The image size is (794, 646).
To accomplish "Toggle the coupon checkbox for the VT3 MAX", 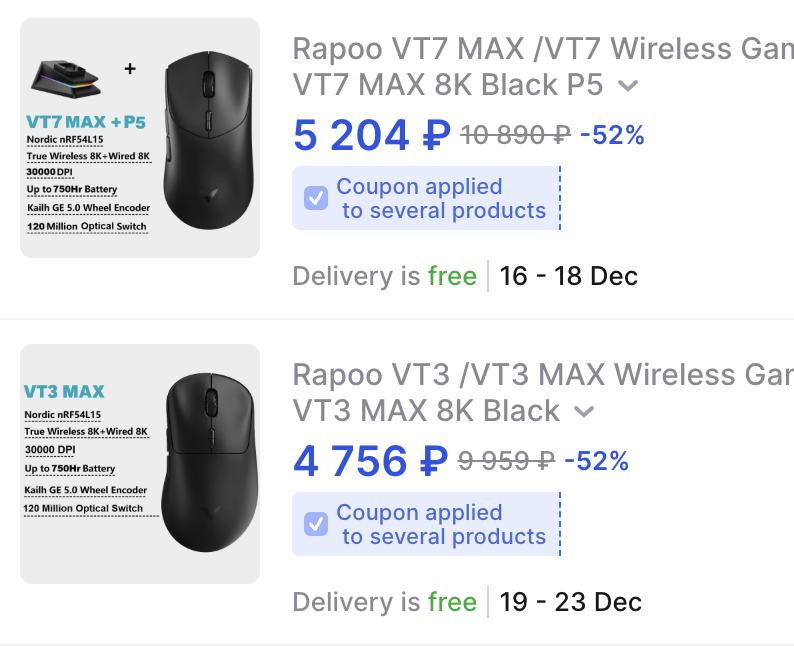I will [316, 524].
